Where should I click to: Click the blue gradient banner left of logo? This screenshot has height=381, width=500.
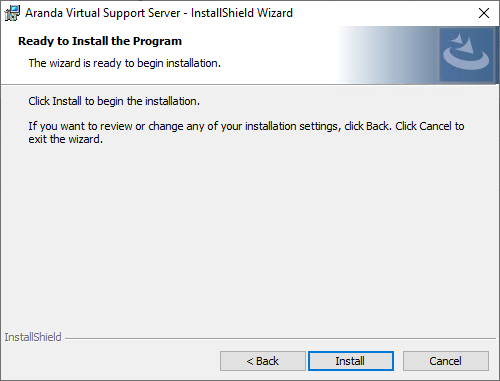[388, 55]
